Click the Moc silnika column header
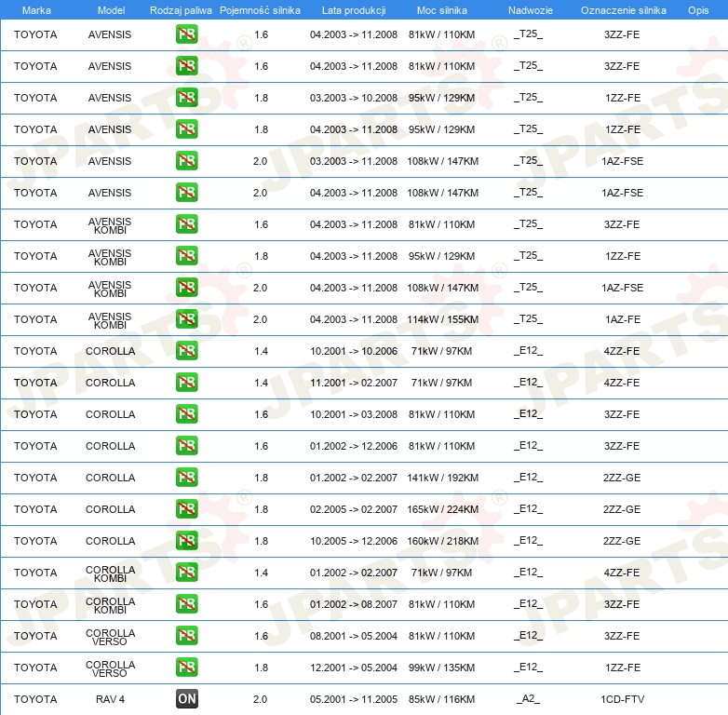 tap(442, 10)
